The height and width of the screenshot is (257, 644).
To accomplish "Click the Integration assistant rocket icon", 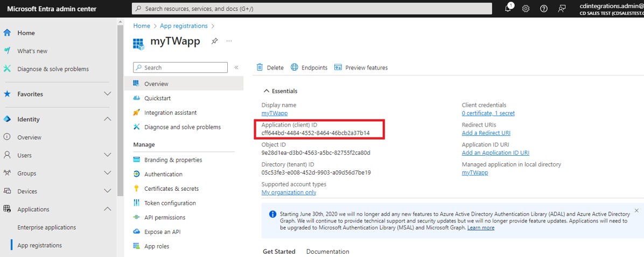I will coord(137,113).
